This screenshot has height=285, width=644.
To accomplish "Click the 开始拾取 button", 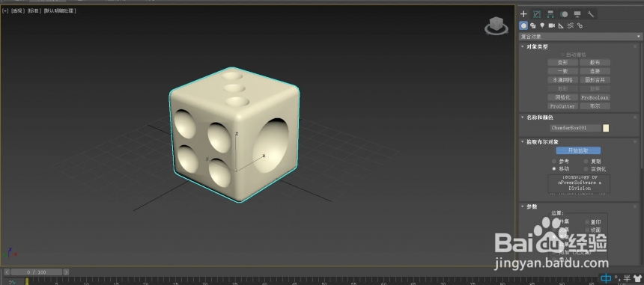I will pyautogui.click(x=578, y=150).
